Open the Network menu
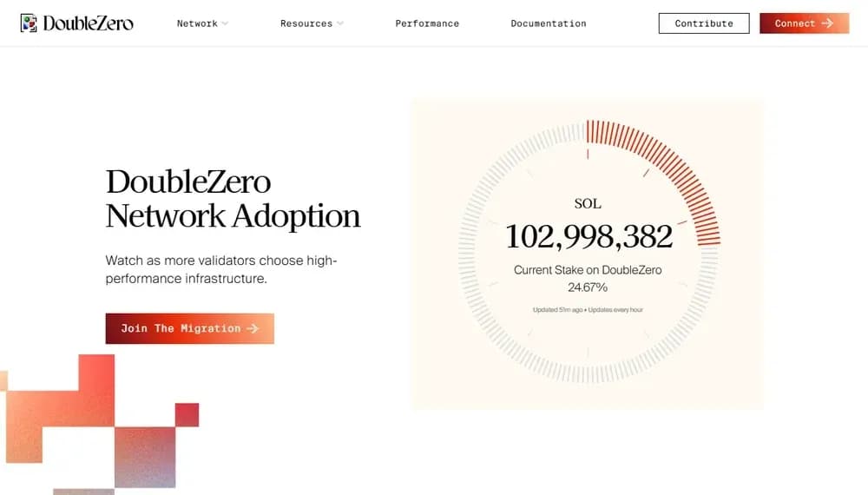 (197, 23)
